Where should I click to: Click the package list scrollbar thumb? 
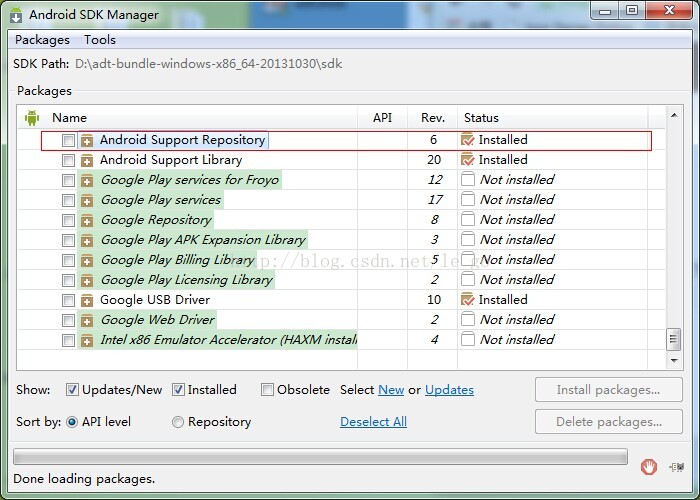(x=674, y=339)
